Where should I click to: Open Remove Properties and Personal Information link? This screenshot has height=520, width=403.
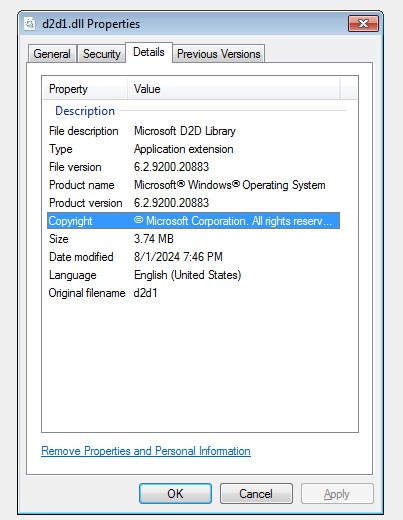pos(146,451)
